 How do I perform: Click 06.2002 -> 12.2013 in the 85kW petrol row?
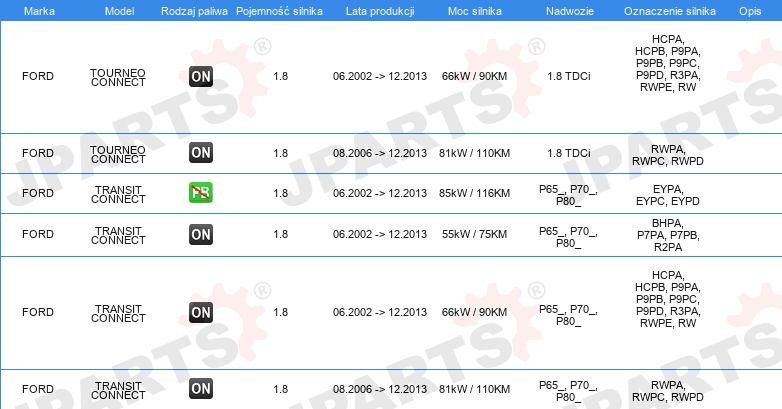click(x=380, y=193)
